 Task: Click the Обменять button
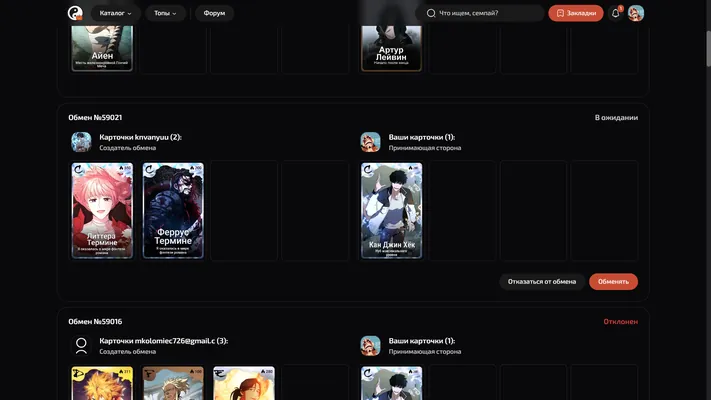(614, 282)
